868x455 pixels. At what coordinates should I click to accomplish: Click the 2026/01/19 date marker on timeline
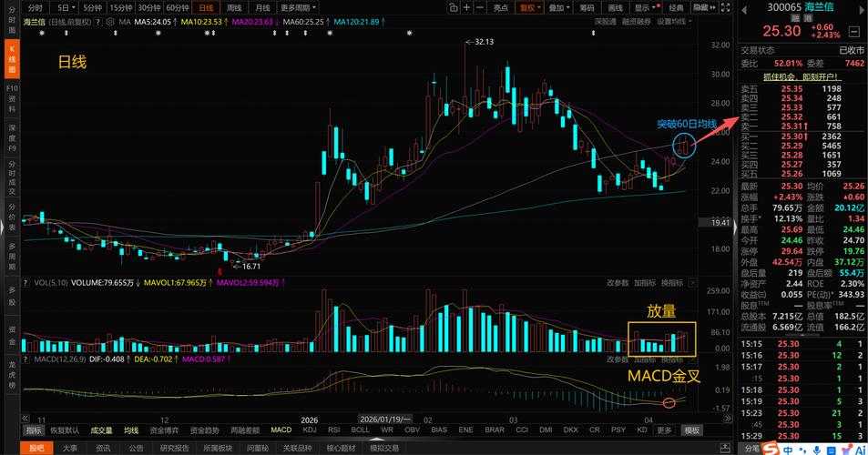click(x=385, y=420)
